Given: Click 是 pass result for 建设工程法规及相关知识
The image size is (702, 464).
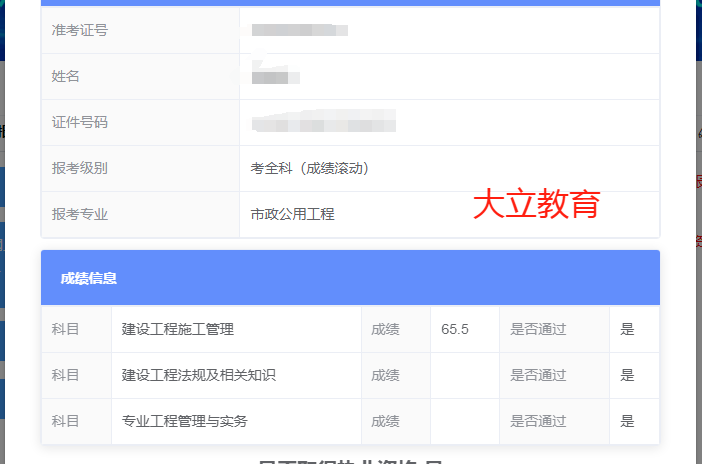Looking at the screenshot, I should pos(627,375).
